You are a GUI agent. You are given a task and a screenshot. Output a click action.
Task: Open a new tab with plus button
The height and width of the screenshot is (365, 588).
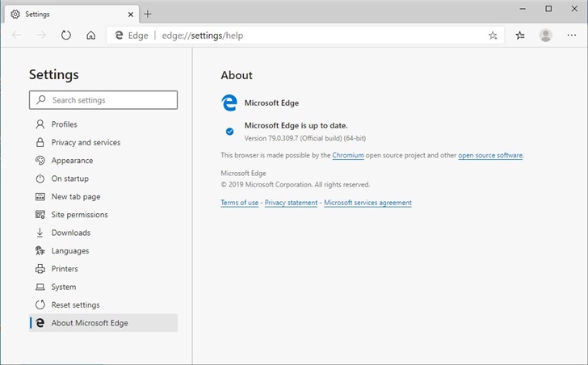coord(148,14)
